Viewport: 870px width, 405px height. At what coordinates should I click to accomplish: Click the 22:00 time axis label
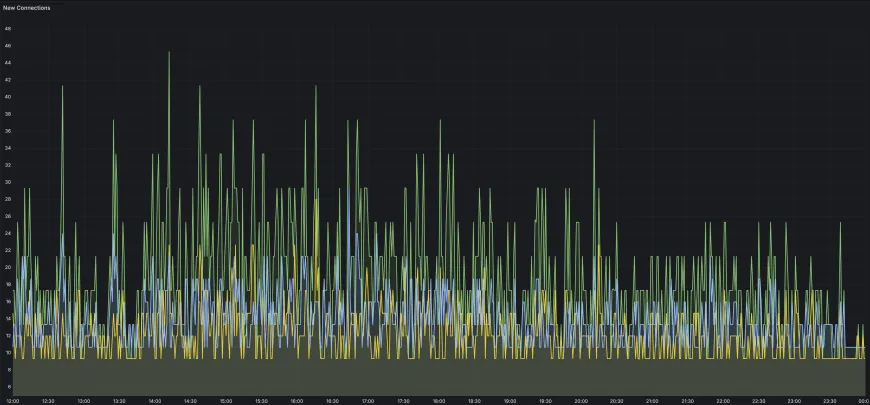(x=723, y=401)
